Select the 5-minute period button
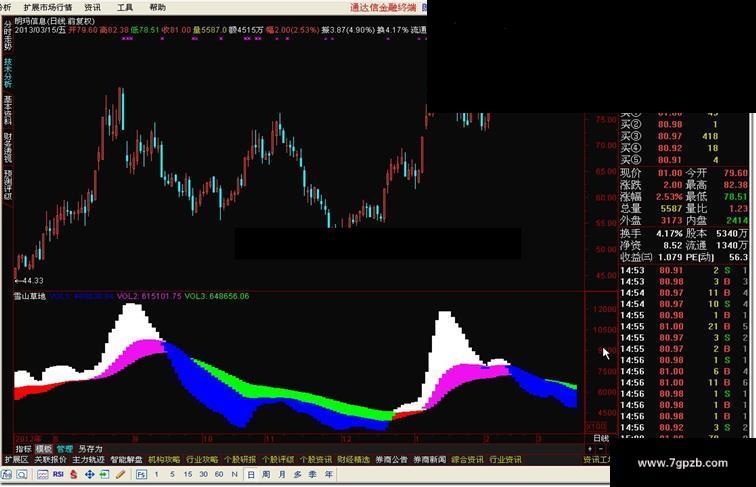 click(x=172, y=474)
